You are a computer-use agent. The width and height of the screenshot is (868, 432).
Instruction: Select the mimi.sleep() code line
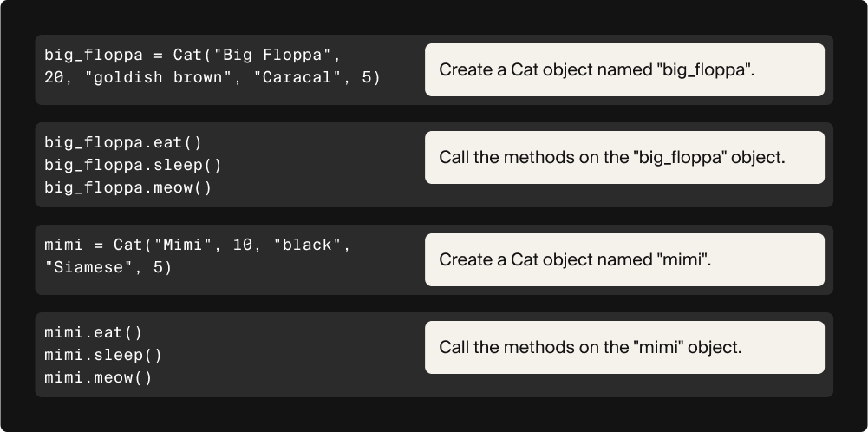point(103,355)
